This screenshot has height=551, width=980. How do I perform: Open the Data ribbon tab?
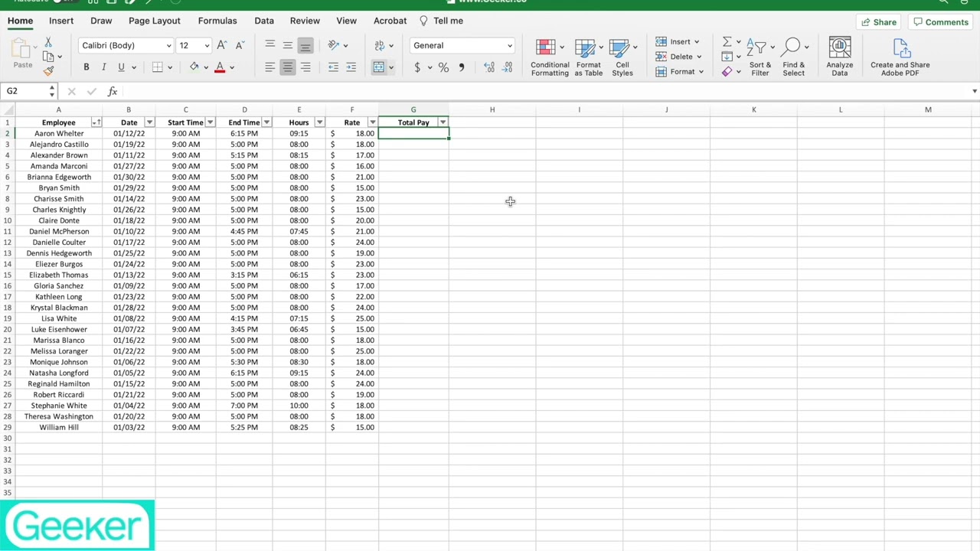(264, 21)
